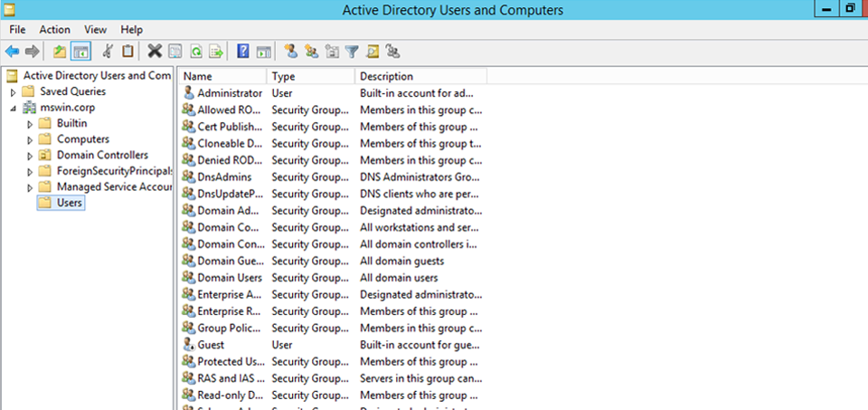Select the Read-only D... group row
Viewport: 868px width, 410px height.
click(x=333, y=395)
